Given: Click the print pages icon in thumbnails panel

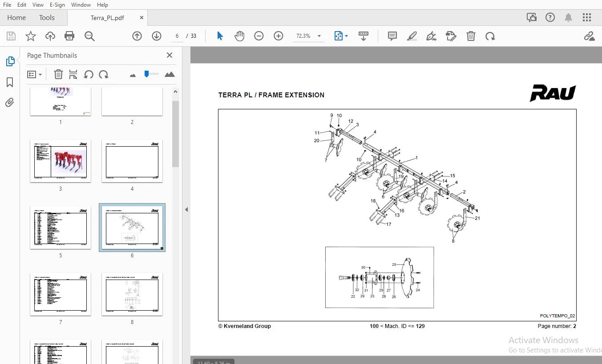Looking at the screenshot, I should [73, 74].
